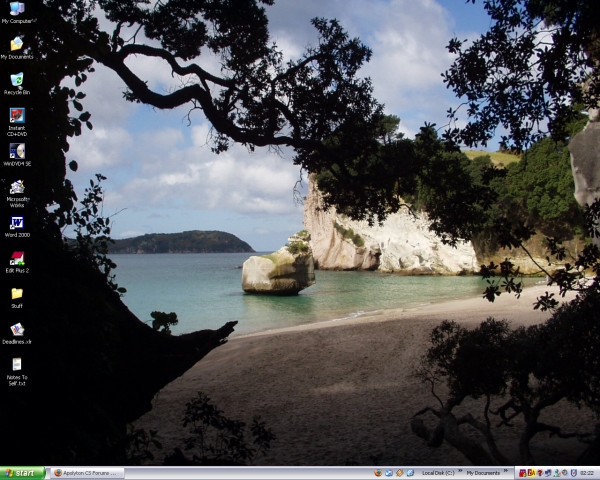Click the red leftmost system tray icon
600x480 pixels.
522,473
